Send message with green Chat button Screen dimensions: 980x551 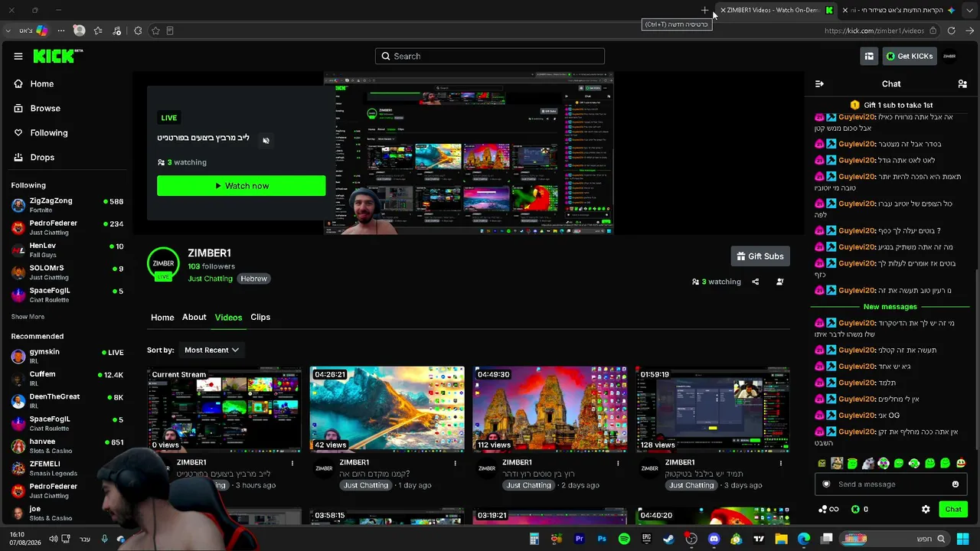953,509
